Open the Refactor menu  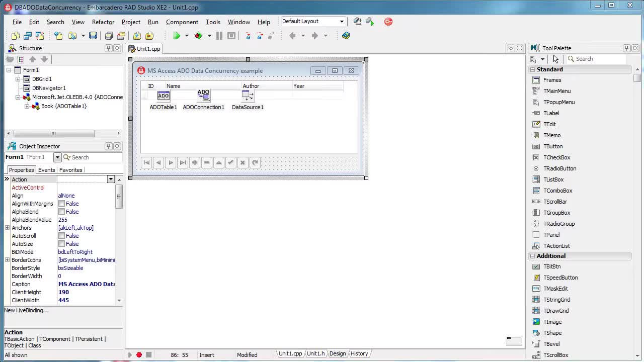point(103,22)
